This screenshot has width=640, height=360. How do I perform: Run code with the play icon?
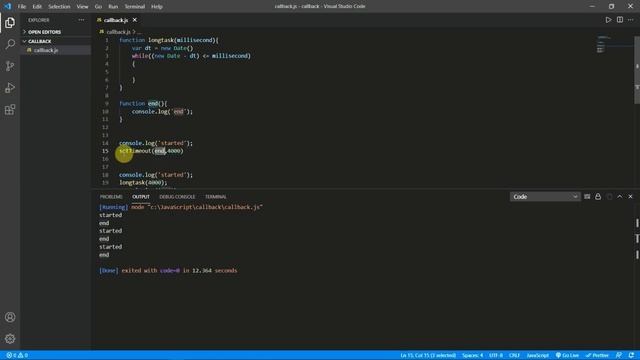tap(608, 20)
